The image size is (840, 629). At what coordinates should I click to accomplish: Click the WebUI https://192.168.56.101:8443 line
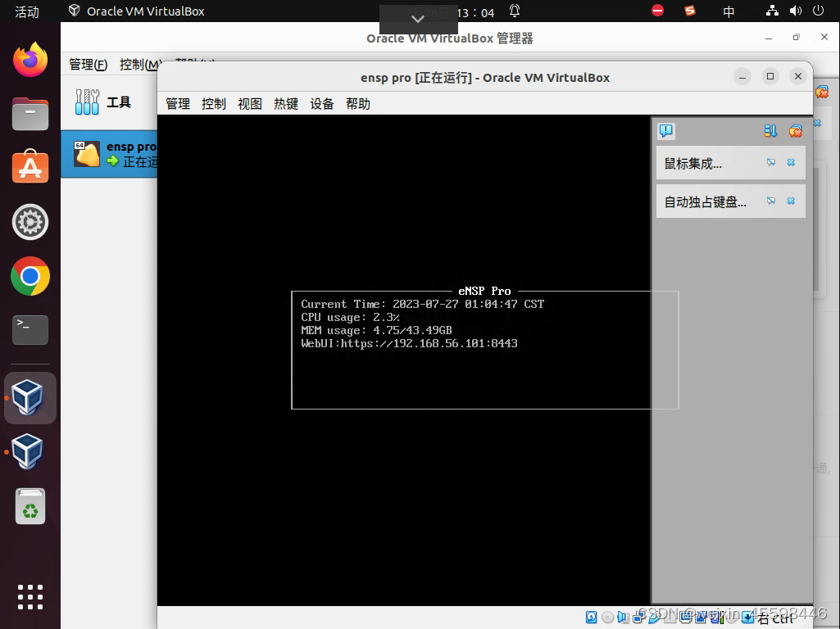point(409,344)
